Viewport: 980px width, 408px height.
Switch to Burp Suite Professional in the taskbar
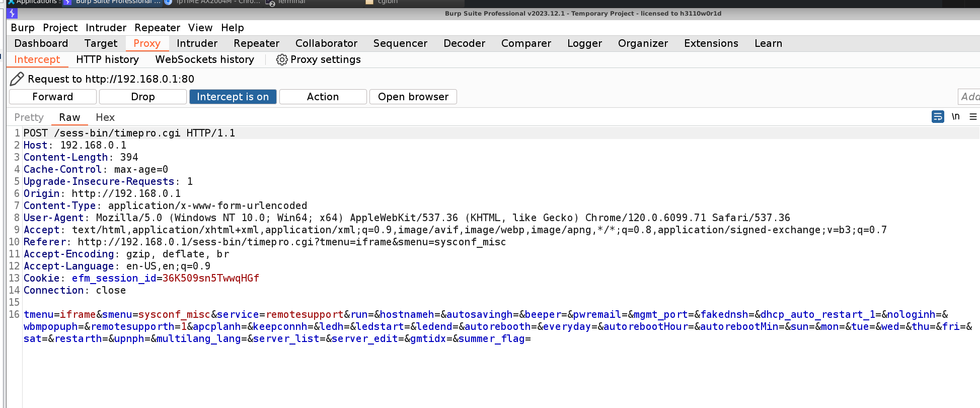113,2
